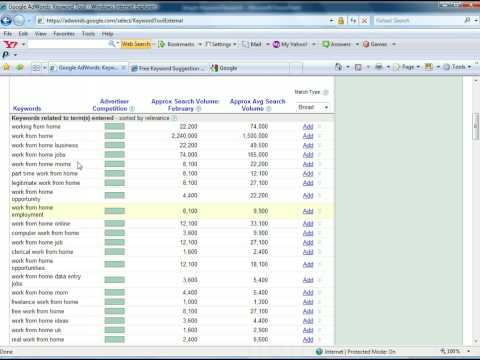The image size is (480, 360).
Task: Click the Bookmarks button in Yahoo toolbar
Action: coord(177,44)
